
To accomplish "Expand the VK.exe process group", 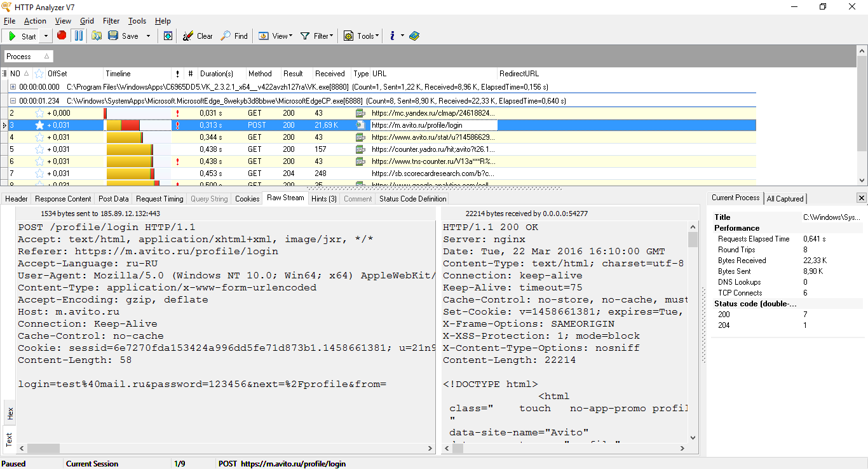I will coord(13,87).
